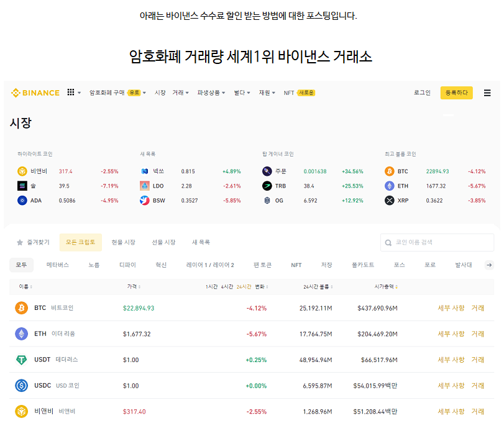
Task: Select the NFT category filter
Action: 296,265
